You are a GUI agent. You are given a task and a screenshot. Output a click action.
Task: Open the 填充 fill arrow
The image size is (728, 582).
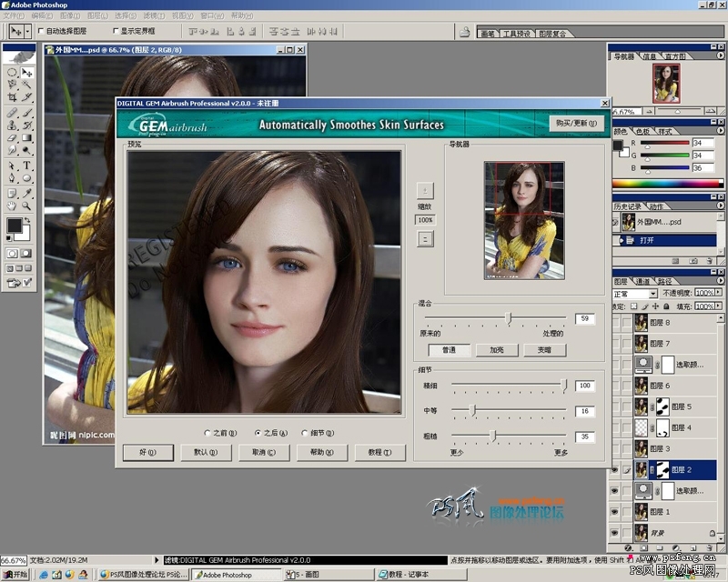719,306
